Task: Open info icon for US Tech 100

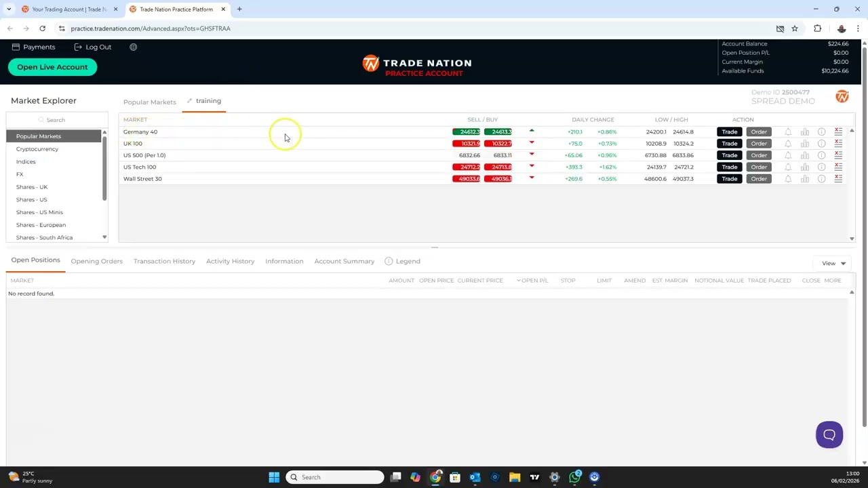Action: click(821, 167)
